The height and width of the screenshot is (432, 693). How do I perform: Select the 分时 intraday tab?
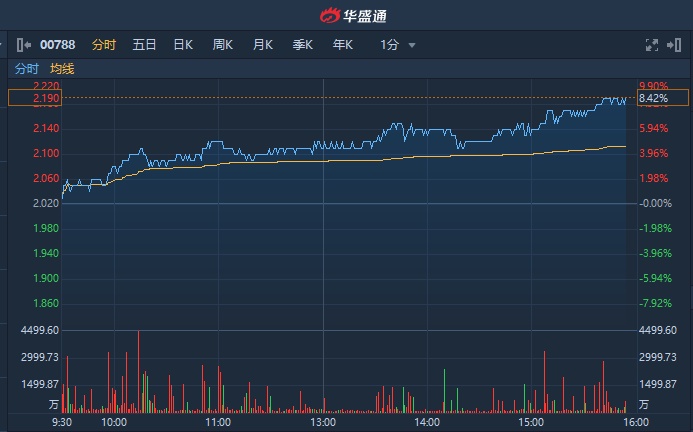(104, 45)
